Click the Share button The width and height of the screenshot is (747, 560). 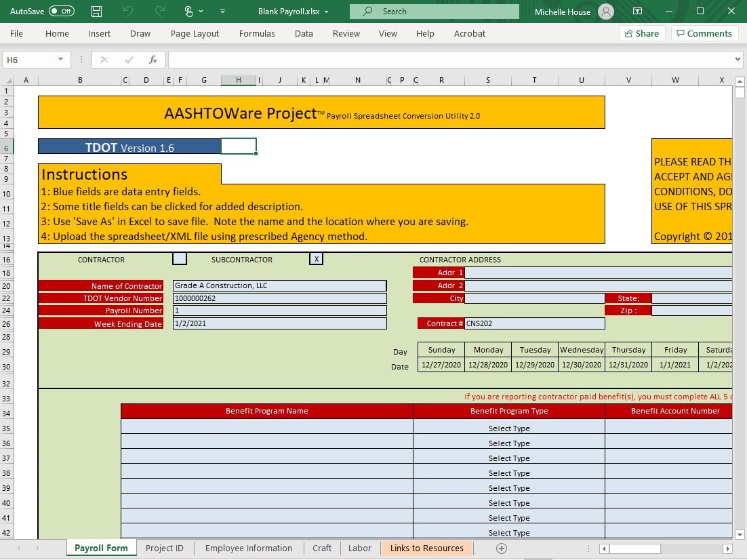[642, 33]
